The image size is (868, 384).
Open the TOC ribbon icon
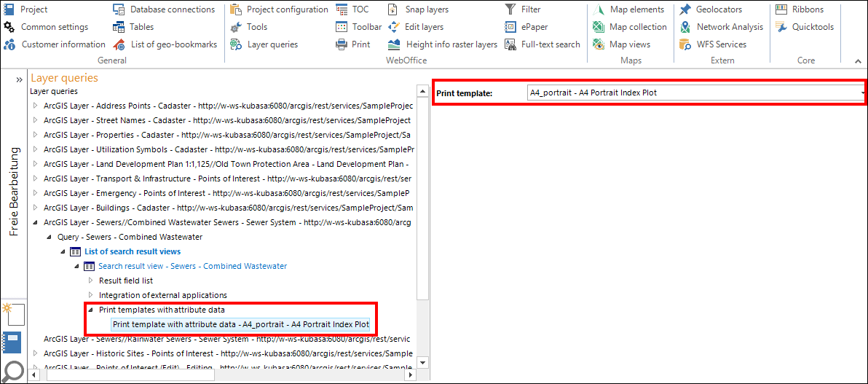[342, 9]
